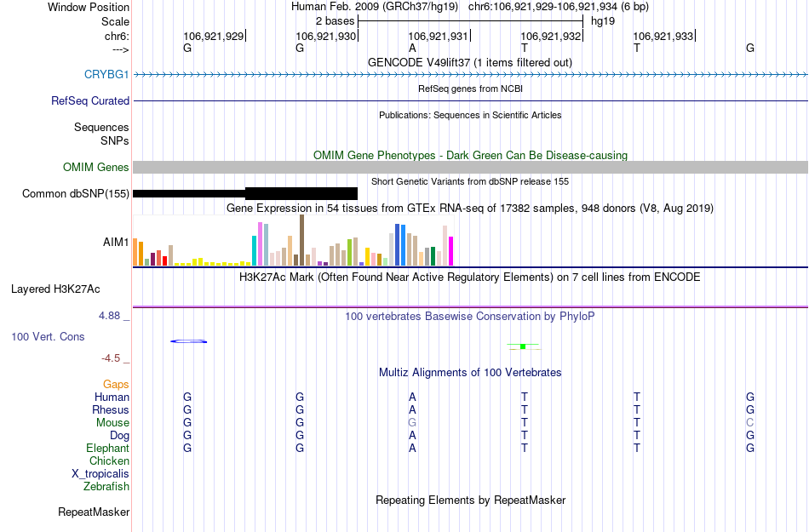Click the gray OMIM Genes bar
The width and height of the screenshot is (809, 532).
[470, 167]
